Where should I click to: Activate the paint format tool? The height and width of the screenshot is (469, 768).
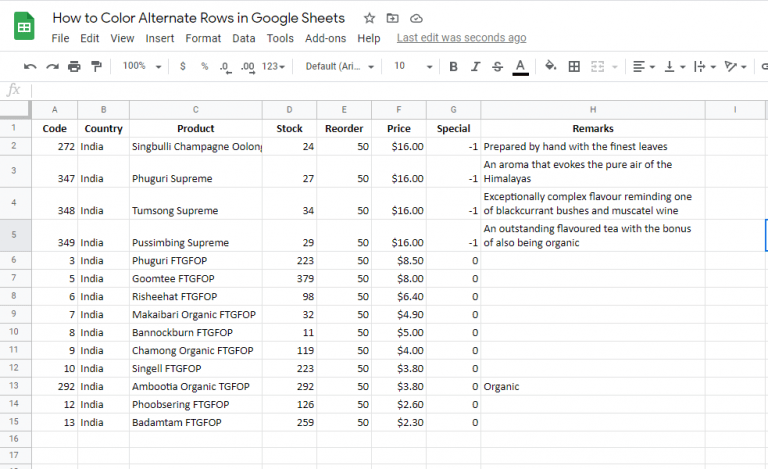96,67
